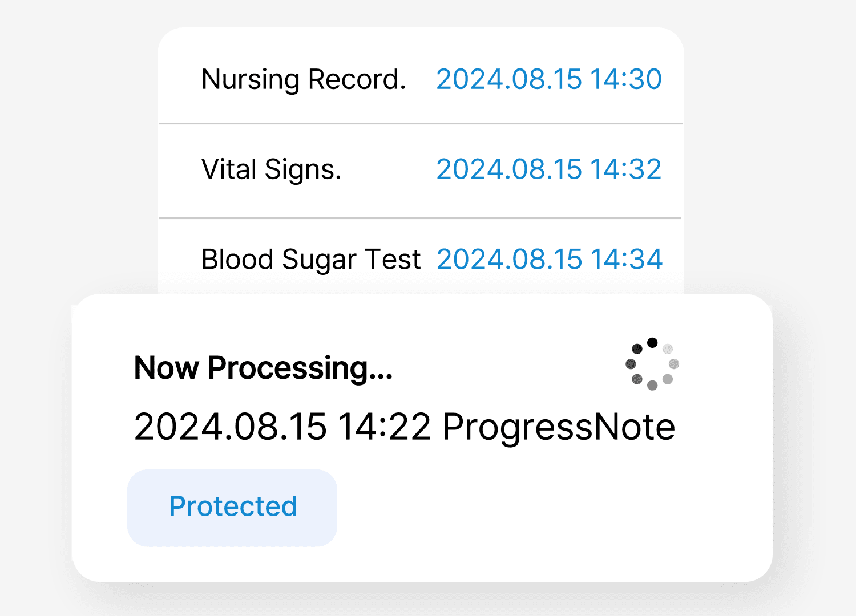Open the Nursing Record entry
The width and height of the screenshot is (856, 616).
tap(421, 79)
